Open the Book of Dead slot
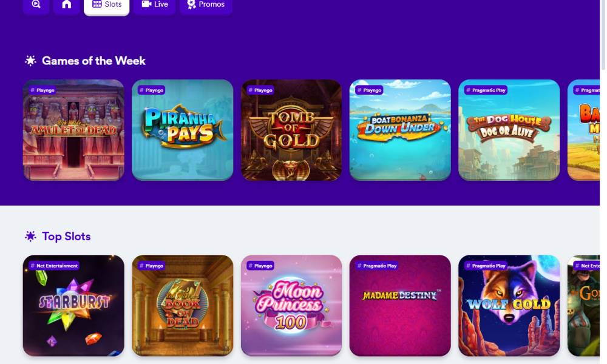 (x=182, y=306)
